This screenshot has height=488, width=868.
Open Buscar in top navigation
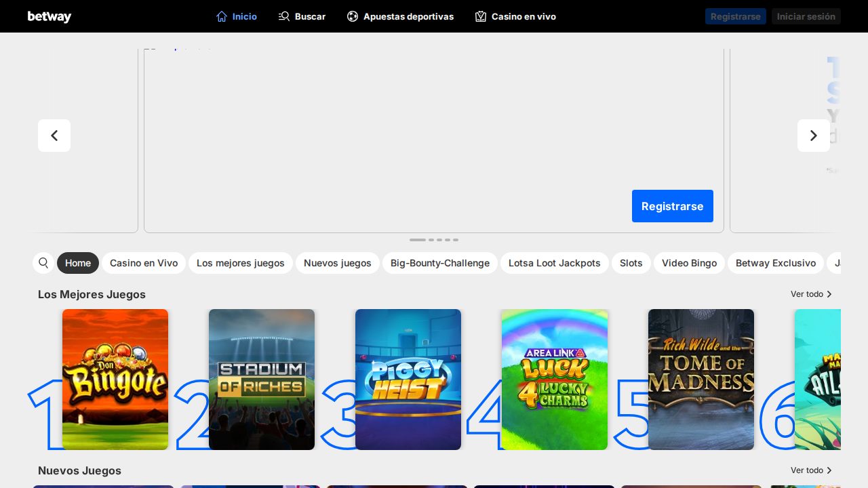coord(302,16)
